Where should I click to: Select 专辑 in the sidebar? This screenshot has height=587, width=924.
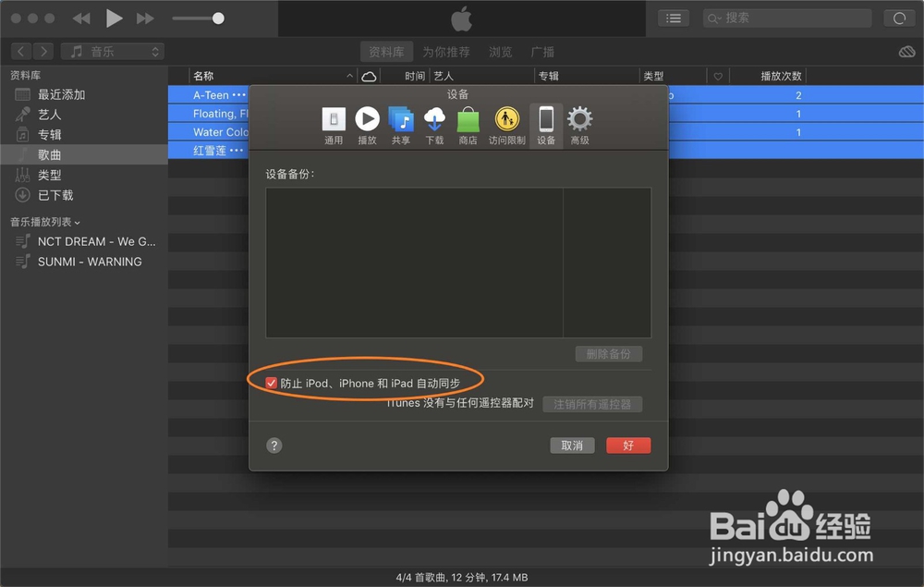click(x=84, y=134)
